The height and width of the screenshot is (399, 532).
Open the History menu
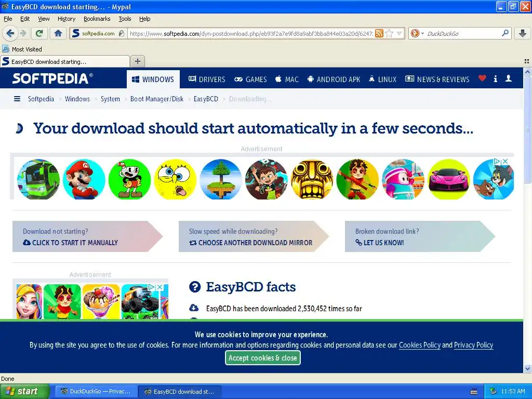(66, 19)
